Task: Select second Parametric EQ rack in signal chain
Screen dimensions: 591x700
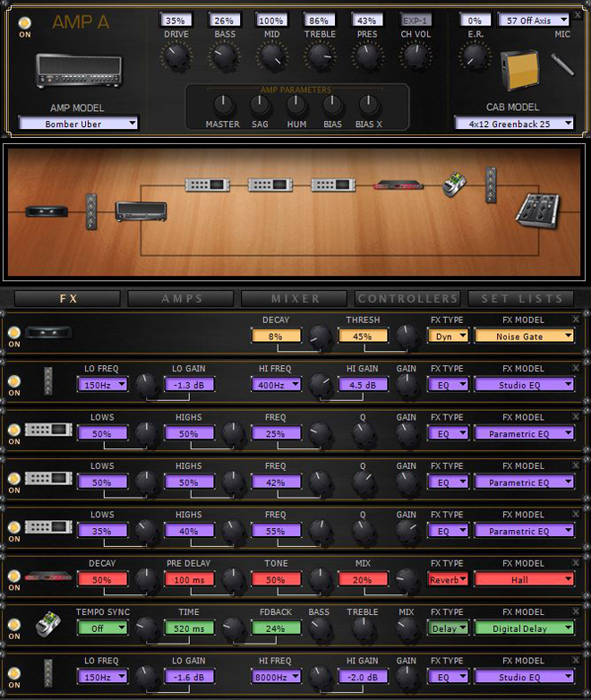Action: [x=270, y=184]
